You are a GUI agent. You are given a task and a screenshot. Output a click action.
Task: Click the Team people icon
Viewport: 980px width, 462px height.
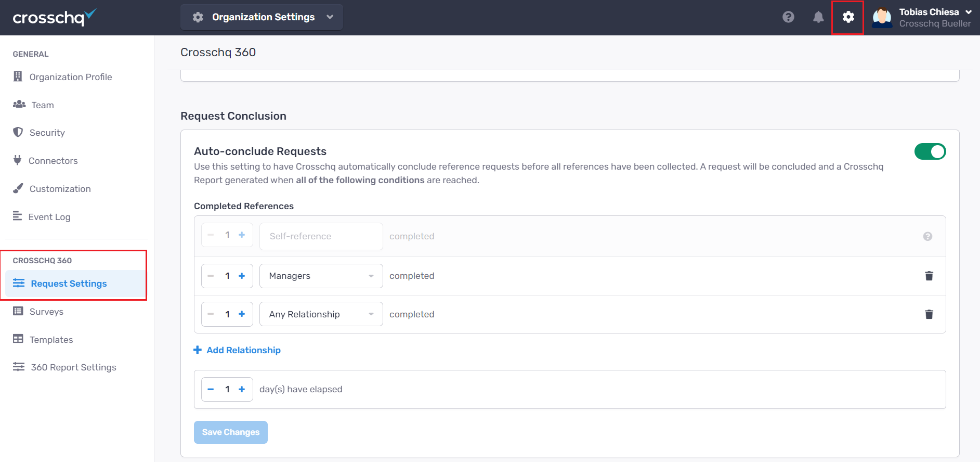pyautogui.click(x=19, y=104)
